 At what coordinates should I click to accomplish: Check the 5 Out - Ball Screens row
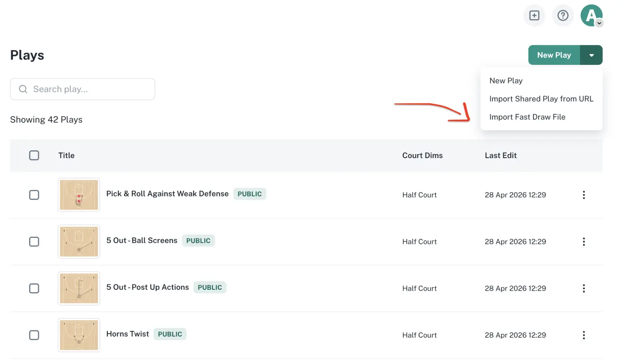tap(34, 242)
